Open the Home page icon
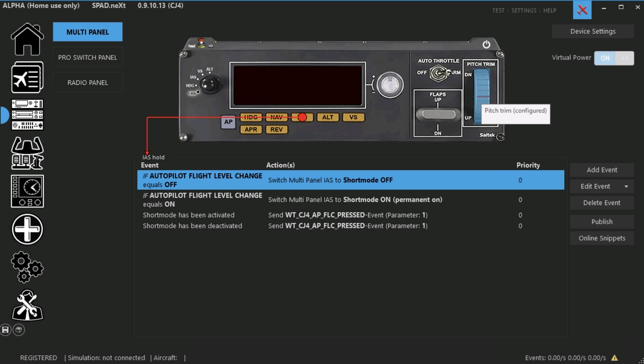This screenshot has width=644, height=364. (27, 39)
